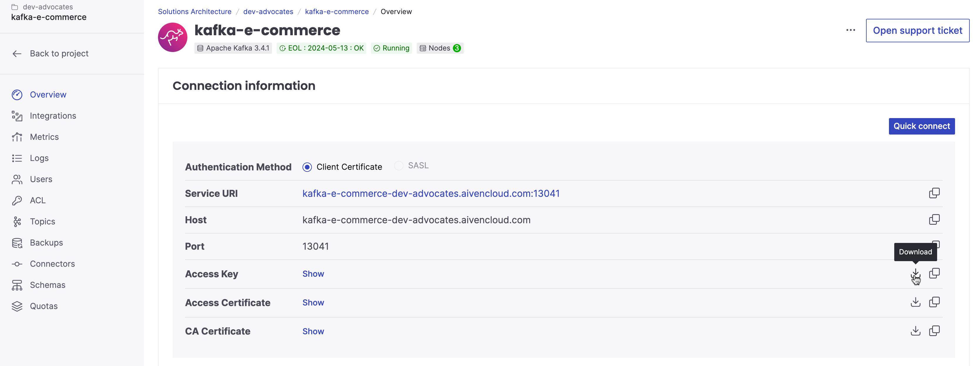This screenshot has height=366, width=980.
Task: Copy the Host value
Action: (935, 219)
